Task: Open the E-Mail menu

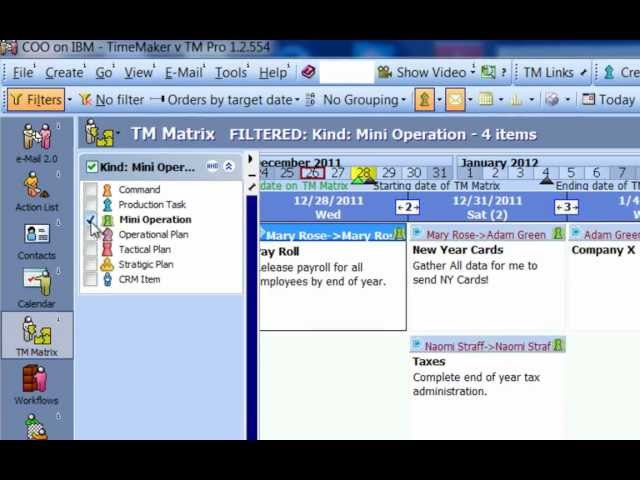Action: 184,73
